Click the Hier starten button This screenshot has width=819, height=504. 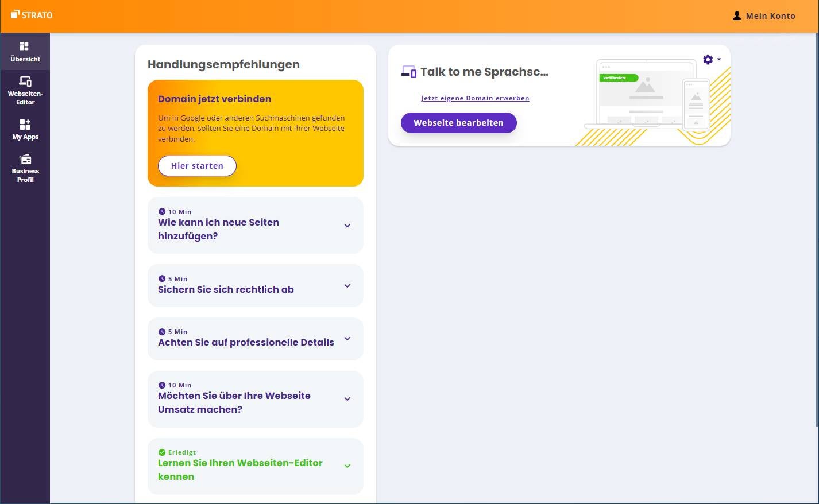pyautogui.click(x=197, y=165)
